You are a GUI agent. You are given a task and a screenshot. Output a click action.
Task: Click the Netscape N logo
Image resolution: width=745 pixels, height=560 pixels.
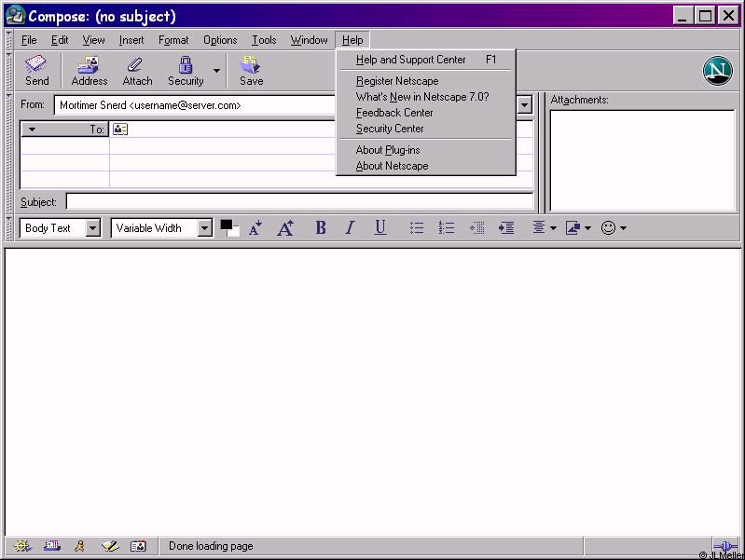coord(717,70)
